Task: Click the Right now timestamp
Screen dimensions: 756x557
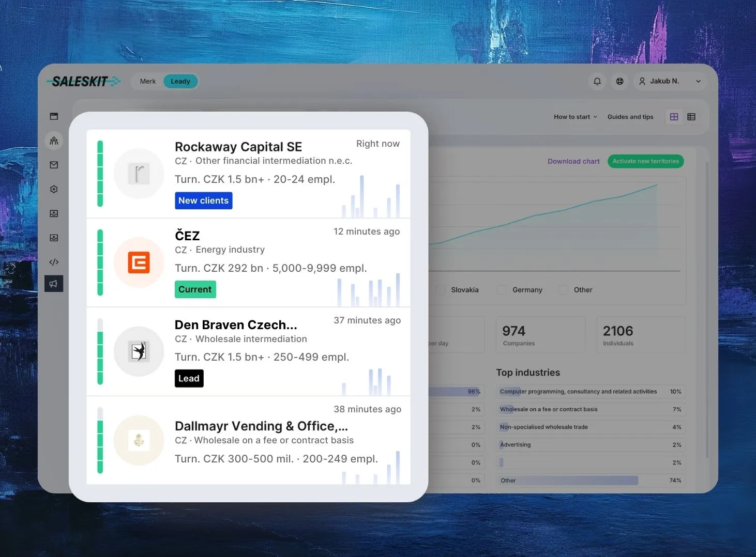Action: tap(378, 144)
